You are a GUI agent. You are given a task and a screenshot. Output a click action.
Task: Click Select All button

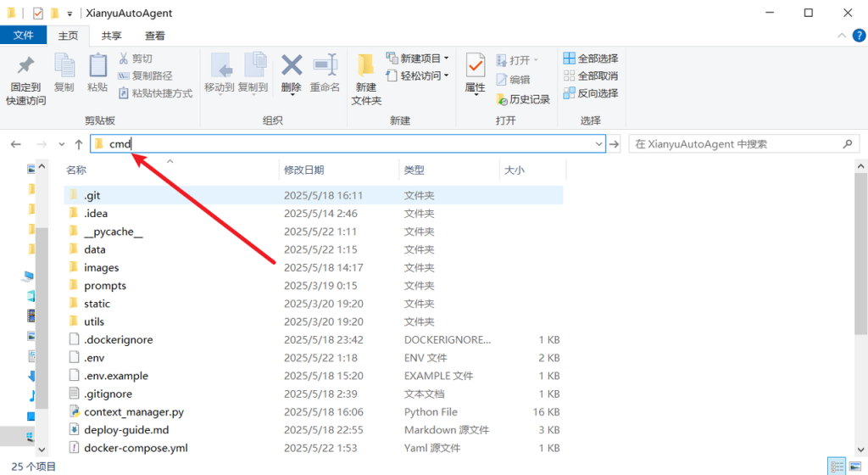coord(590,59)
